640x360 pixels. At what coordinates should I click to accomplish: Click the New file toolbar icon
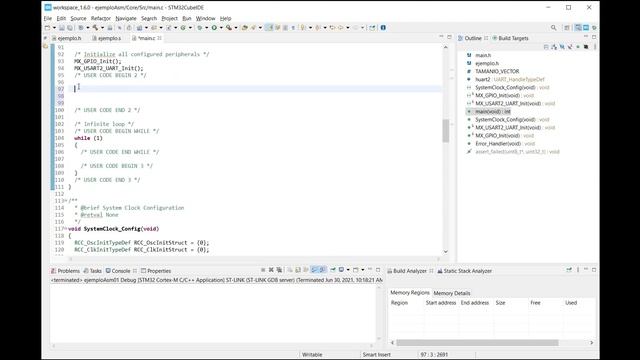(47, 28)
